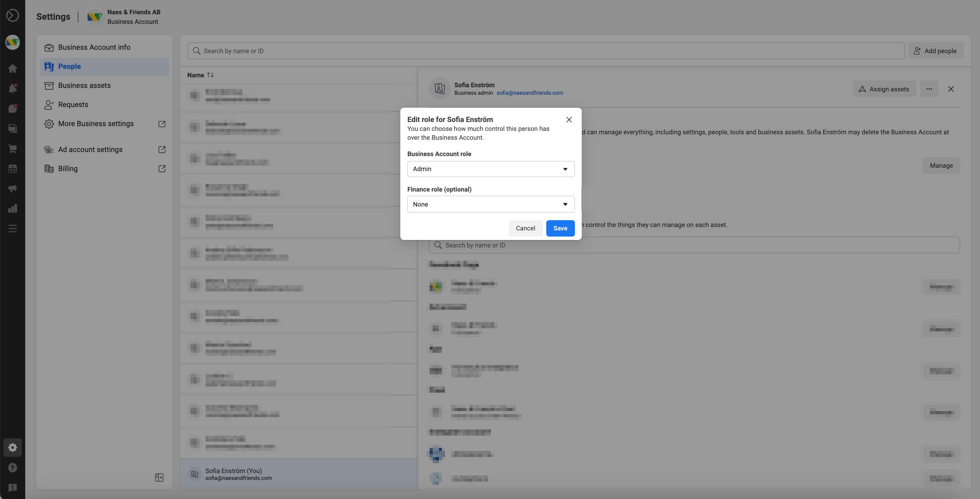Viewport: 980px width, 499px height.
Task: Click the Add people button
Action: [935, 50]
